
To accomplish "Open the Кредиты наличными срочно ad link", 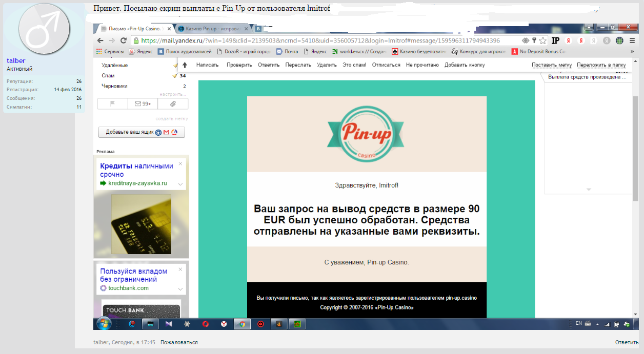I will click(x=136, y=170).
